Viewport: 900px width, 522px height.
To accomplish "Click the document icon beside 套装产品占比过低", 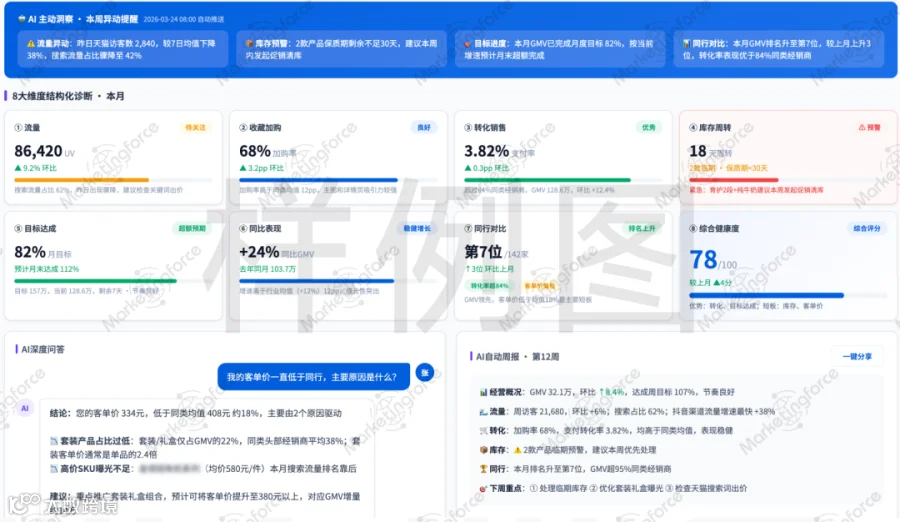I will [x=54, y=441].
